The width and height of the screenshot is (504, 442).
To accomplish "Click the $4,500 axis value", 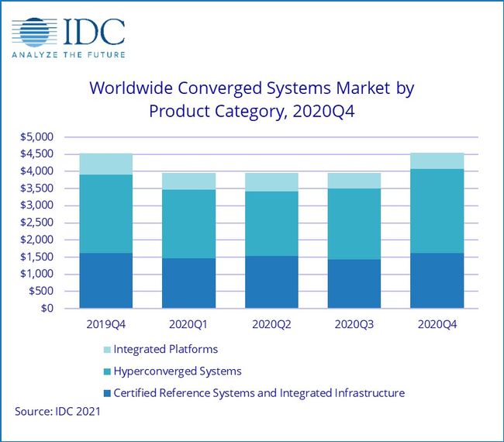I will [36, 154].
